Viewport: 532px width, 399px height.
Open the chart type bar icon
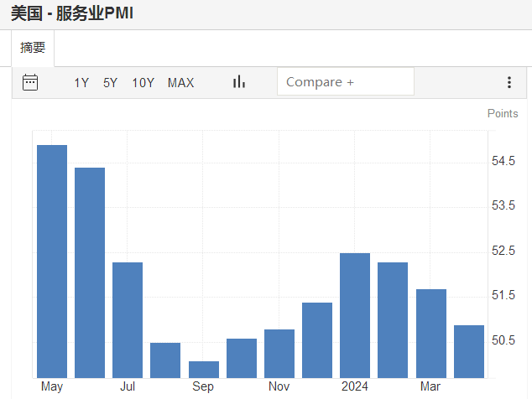point(239,82)
